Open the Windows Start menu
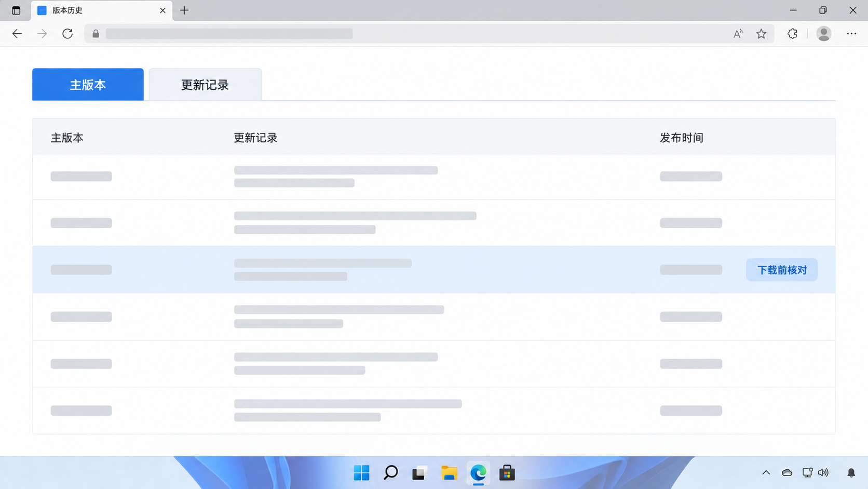868x489 pixels. point(361,473)
